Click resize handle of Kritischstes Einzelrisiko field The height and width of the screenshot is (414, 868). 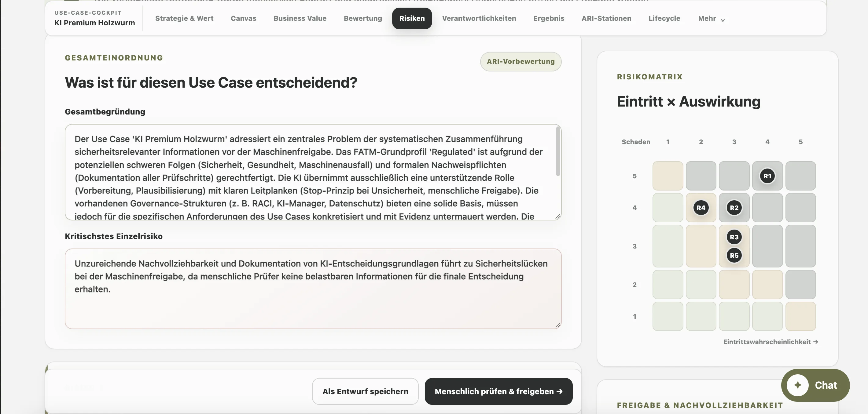(x=558, y=325)
